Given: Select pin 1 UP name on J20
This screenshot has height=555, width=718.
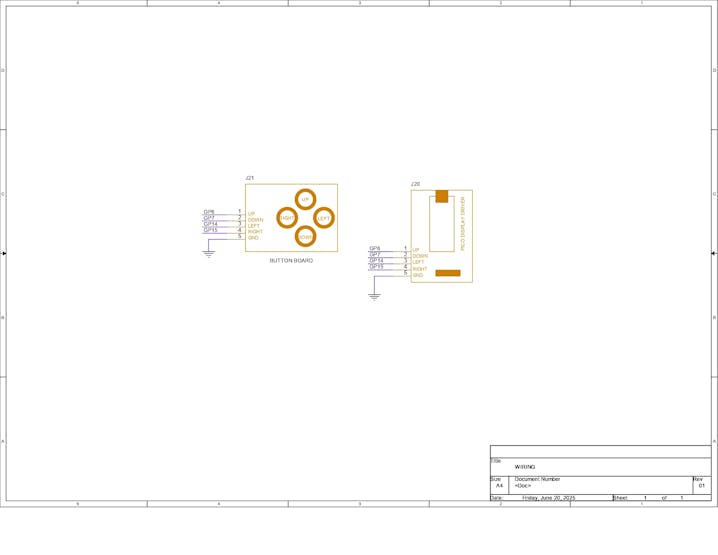Looking at the screenshot, I should [x=416, y=250].
